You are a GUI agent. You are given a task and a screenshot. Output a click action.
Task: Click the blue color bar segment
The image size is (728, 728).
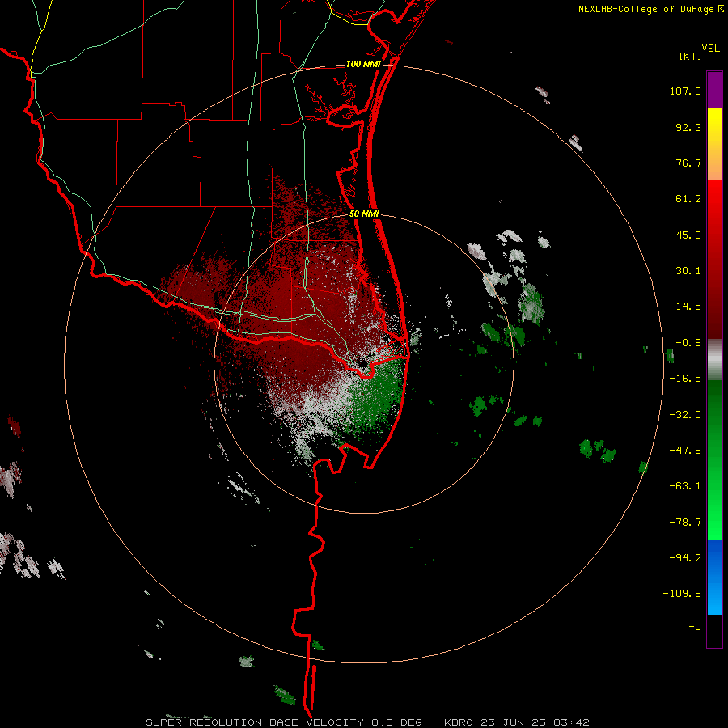click(714, 577)
